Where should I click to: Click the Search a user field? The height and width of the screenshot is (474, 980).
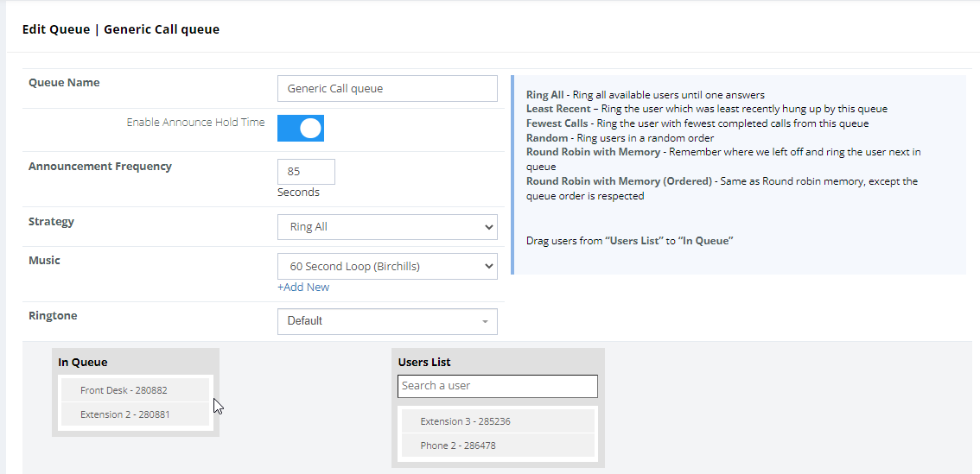click(x=497, y=386)
